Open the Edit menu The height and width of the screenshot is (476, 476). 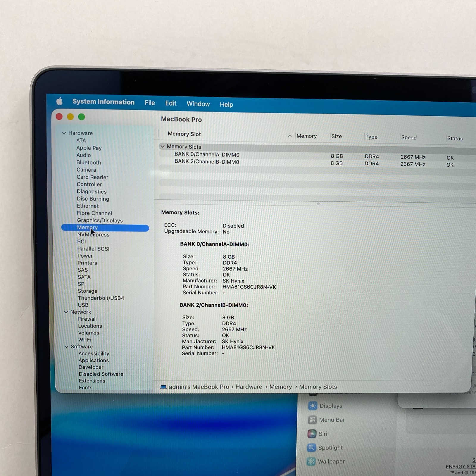point(171,103)
